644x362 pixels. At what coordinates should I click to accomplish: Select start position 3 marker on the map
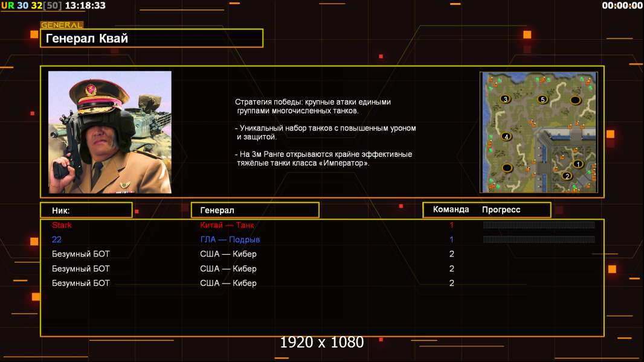tap(505, 99)
